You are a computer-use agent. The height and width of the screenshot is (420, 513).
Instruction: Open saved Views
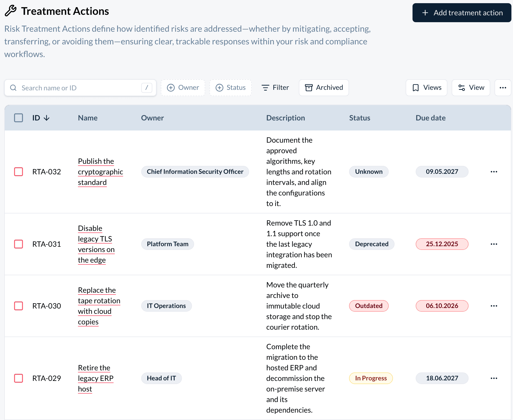click(x=427, y=88)
